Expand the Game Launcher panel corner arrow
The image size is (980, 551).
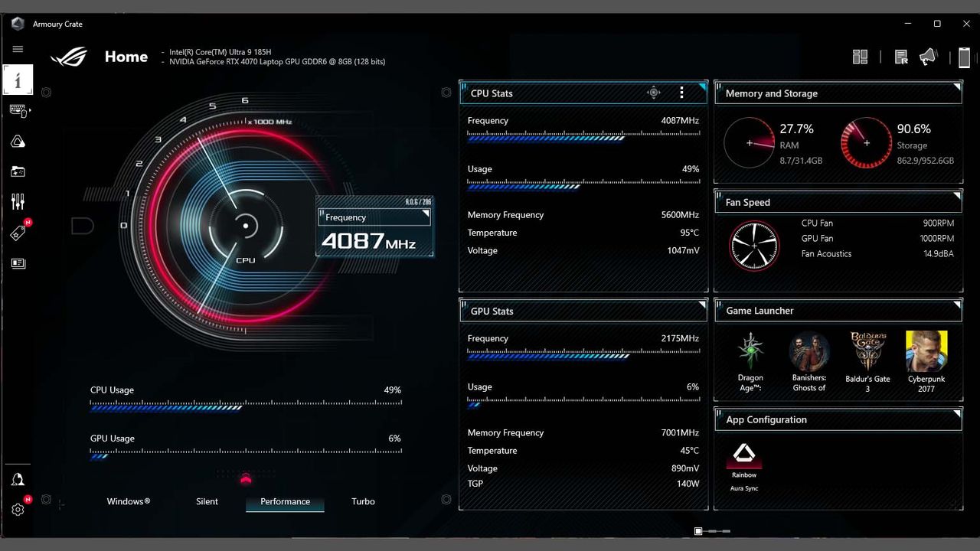[x=957, y=305]
